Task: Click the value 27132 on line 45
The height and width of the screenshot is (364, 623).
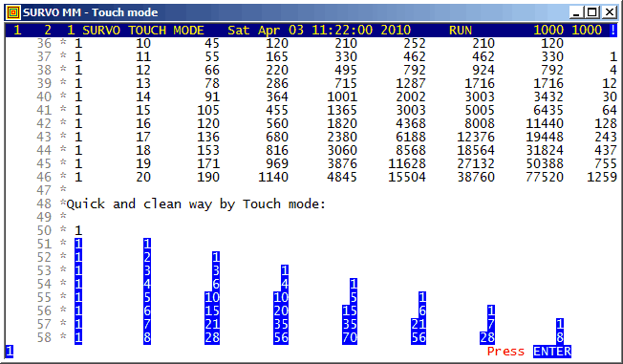Action: [476, 163]
